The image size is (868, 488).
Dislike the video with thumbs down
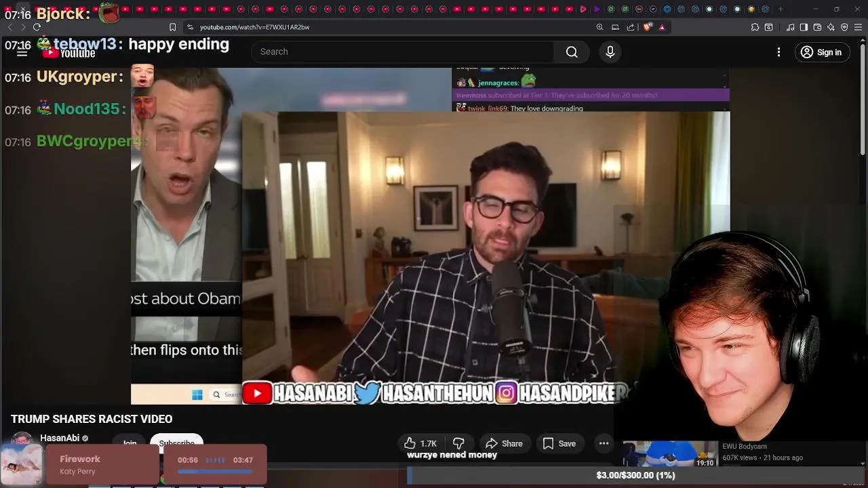[x=459, y=443]
